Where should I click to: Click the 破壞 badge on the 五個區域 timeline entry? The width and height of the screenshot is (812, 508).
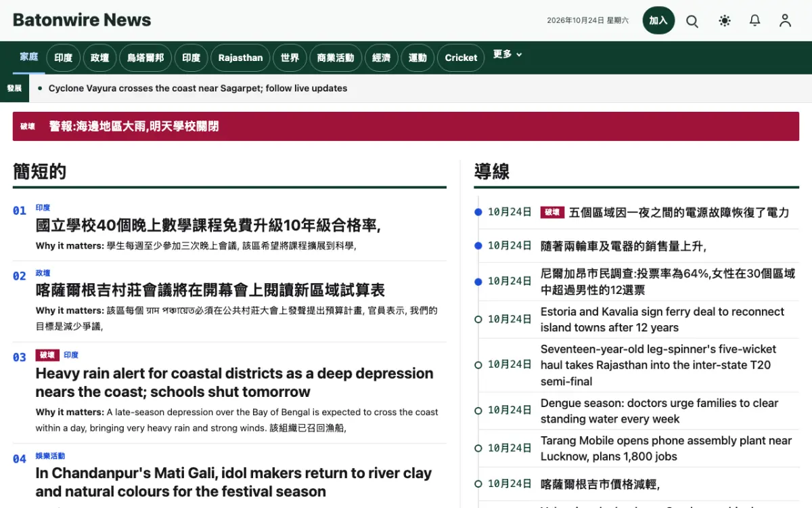552,213
